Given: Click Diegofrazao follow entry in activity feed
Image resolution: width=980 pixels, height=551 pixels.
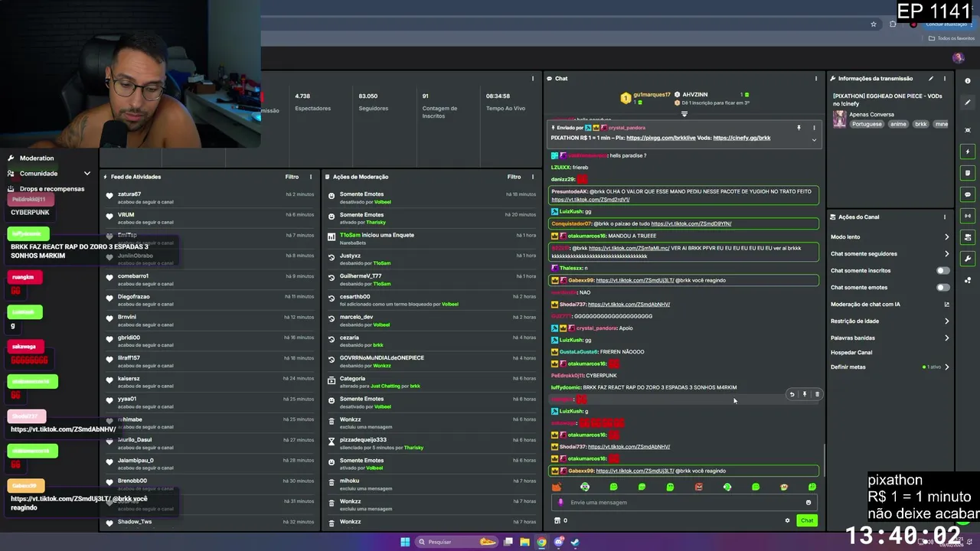Looking at the screenshot, I should click(x=211, y=300).
